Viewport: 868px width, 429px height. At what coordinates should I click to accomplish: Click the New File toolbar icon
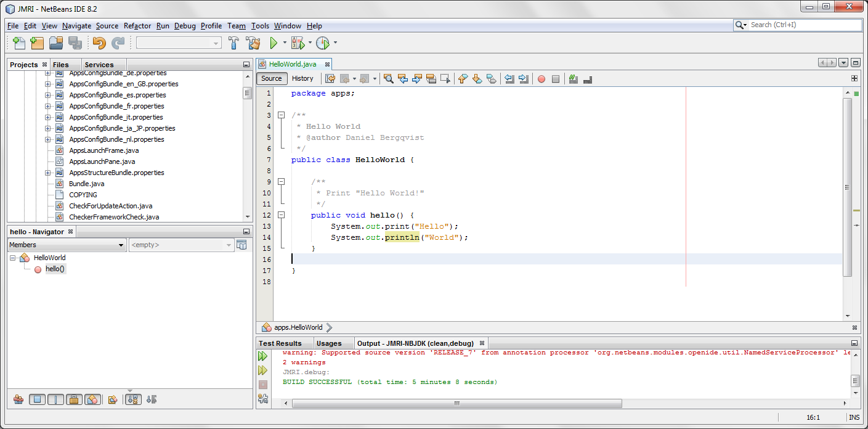point(19,43)
